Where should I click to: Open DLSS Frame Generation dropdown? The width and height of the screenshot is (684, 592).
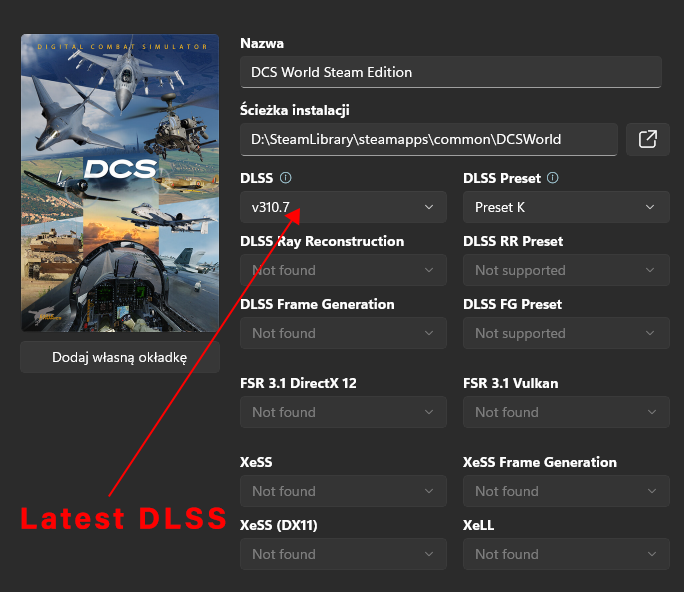click(x=343, y=333)
